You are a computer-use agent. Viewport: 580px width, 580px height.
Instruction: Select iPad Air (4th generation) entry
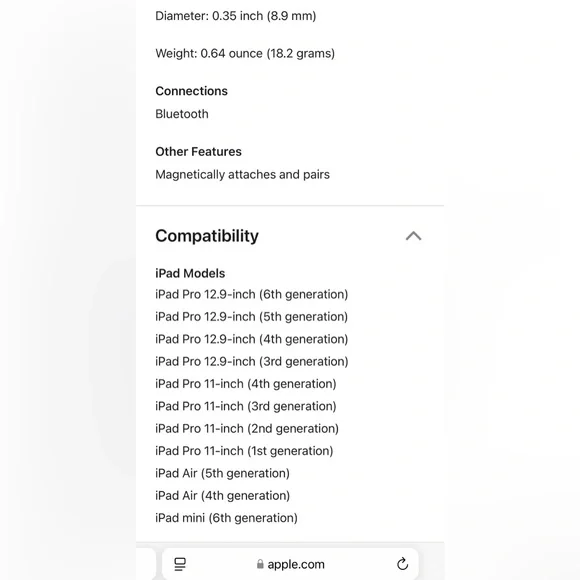pyautogui.click(x=222, y=496)
